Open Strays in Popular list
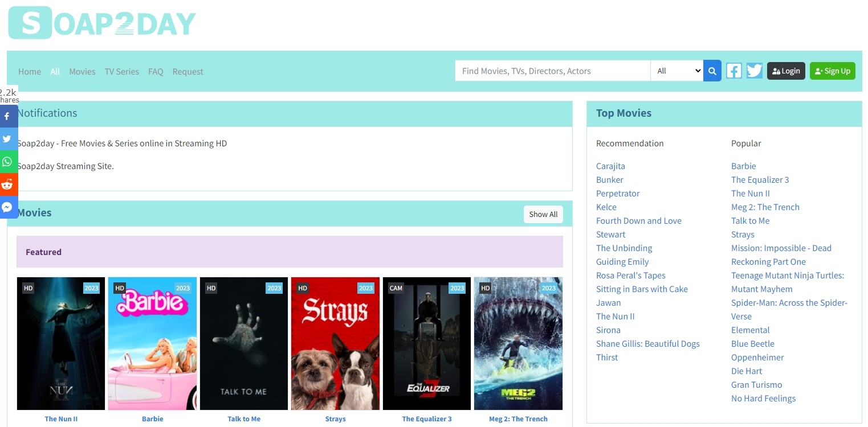868x427 pixels. (743, 235)
